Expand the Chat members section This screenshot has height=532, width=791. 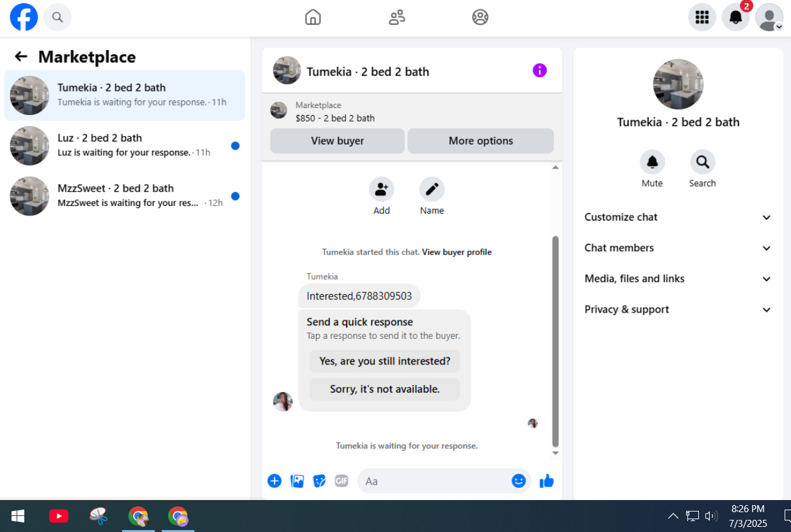(x=678, y=248)
